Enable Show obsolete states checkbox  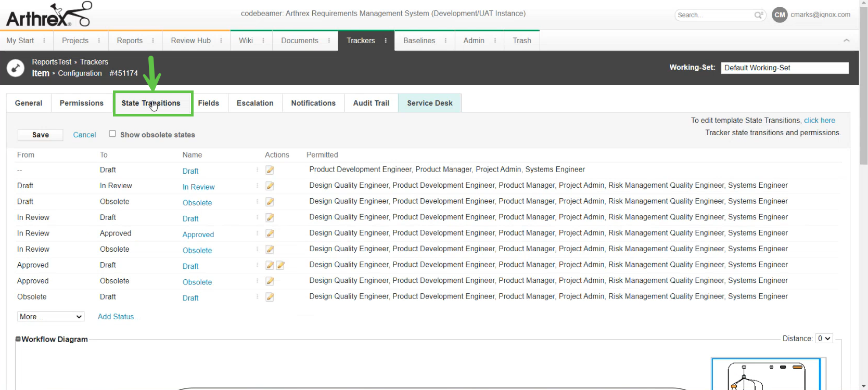coord(112,134)
